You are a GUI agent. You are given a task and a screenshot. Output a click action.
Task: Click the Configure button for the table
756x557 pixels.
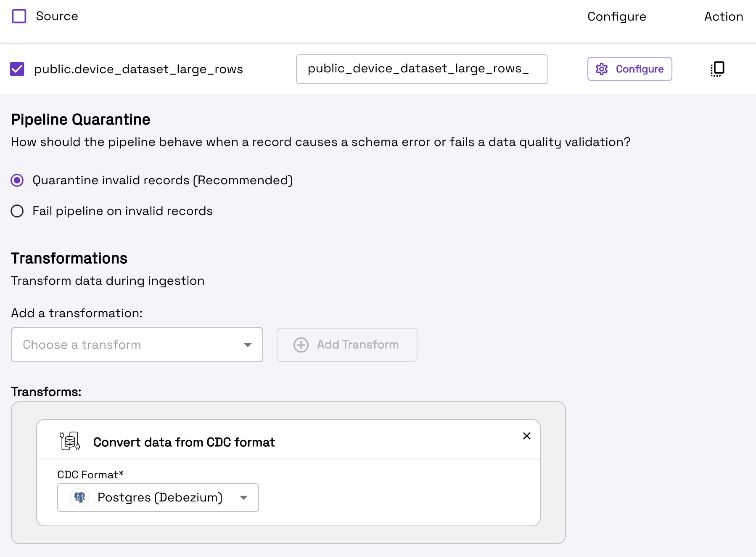(629, 69)
